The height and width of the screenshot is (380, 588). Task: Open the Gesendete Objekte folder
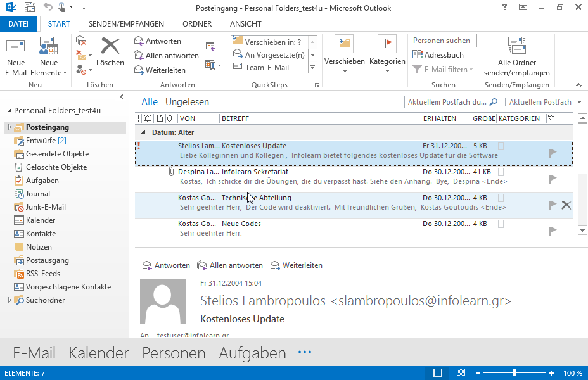click(x=51, y=154)
